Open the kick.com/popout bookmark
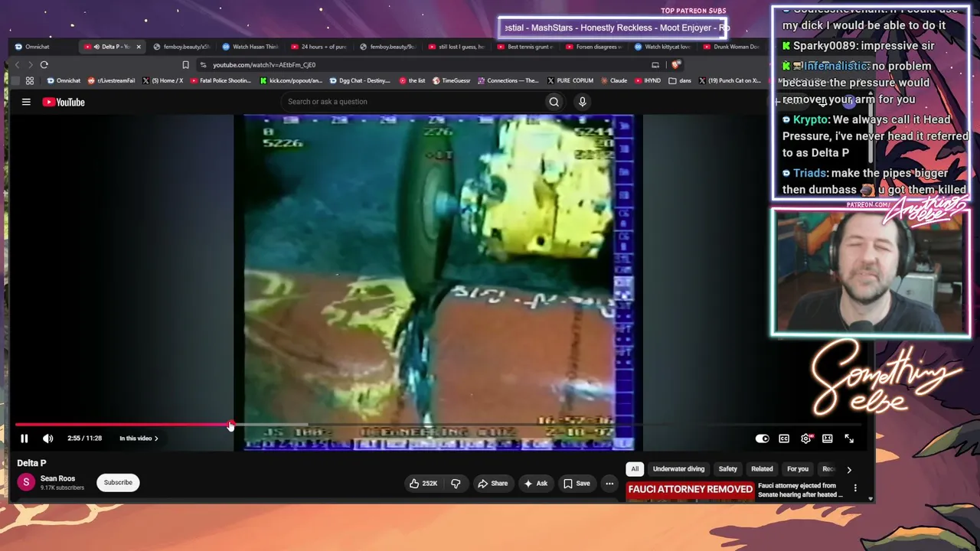The height and width of the screenshot is (551, 980). click(291, 80)
